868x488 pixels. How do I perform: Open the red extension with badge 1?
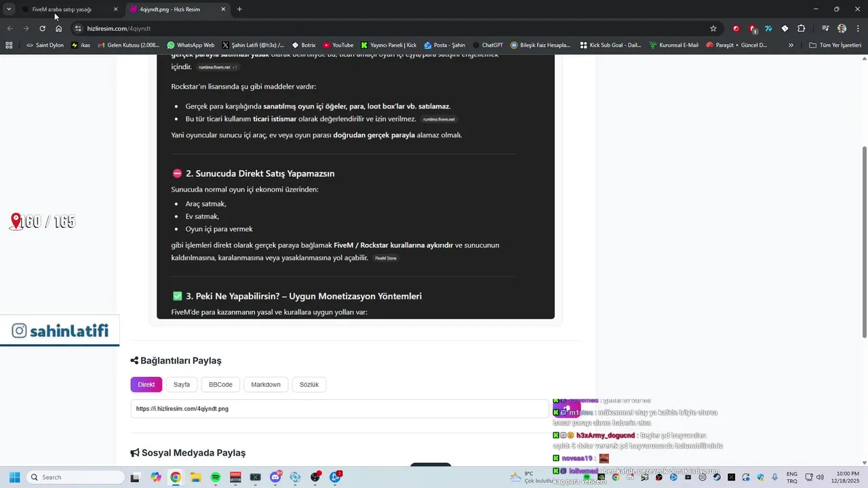(x=753, y=28)
